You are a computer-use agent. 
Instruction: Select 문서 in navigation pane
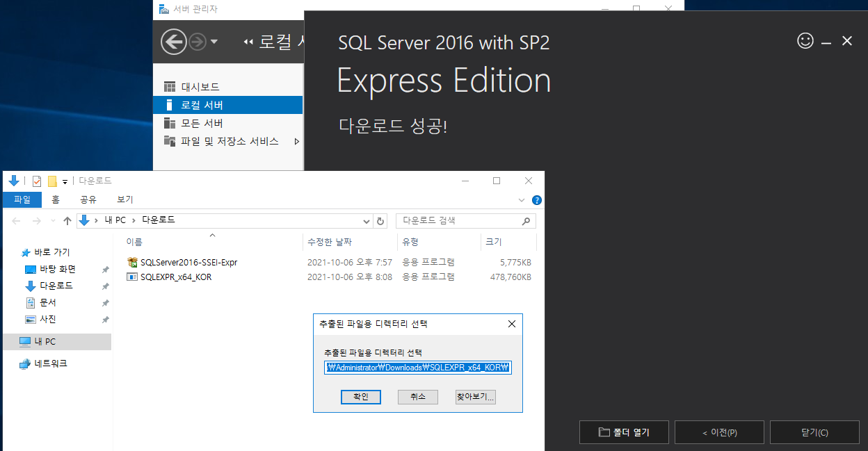(x=48, y=302)
